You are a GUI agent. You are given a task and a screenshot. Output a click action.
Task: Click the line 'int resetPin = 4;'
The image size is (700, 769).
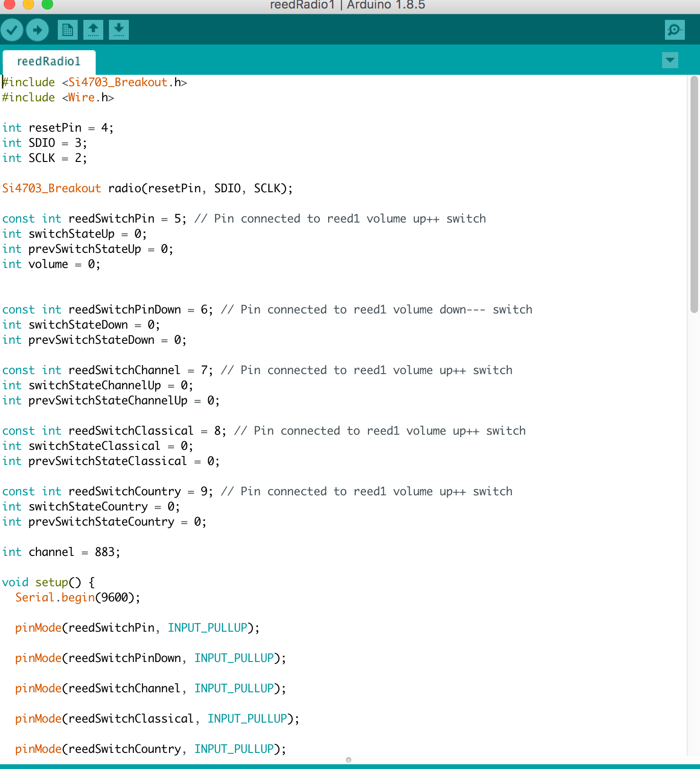click(58, 128)
